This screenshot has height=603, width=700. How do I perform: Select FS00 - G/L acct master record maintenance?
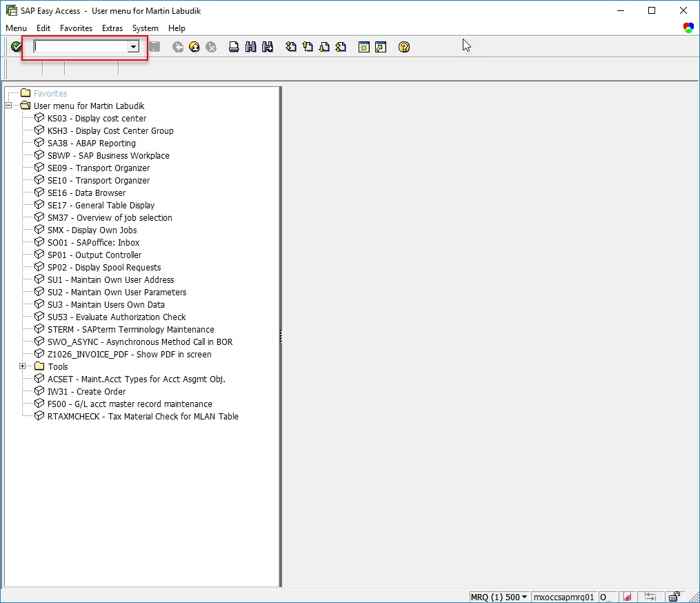tap(130, 404)
